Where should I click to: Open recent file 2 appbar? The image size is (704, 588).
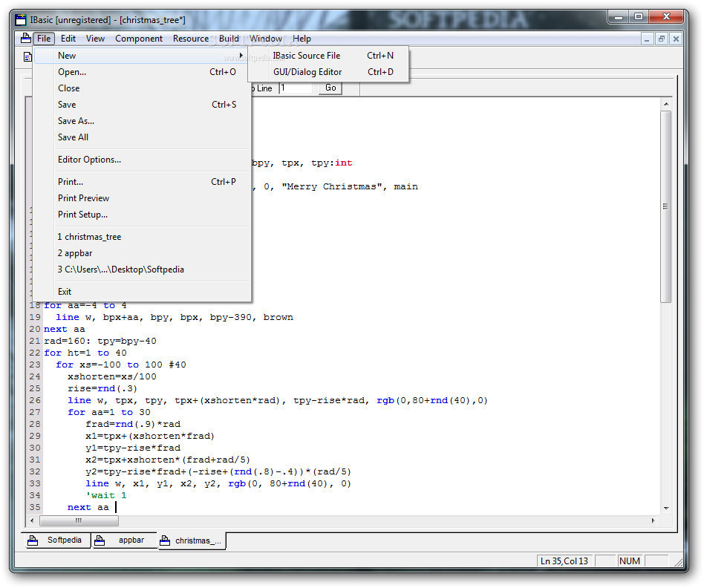tap(141, 253)
